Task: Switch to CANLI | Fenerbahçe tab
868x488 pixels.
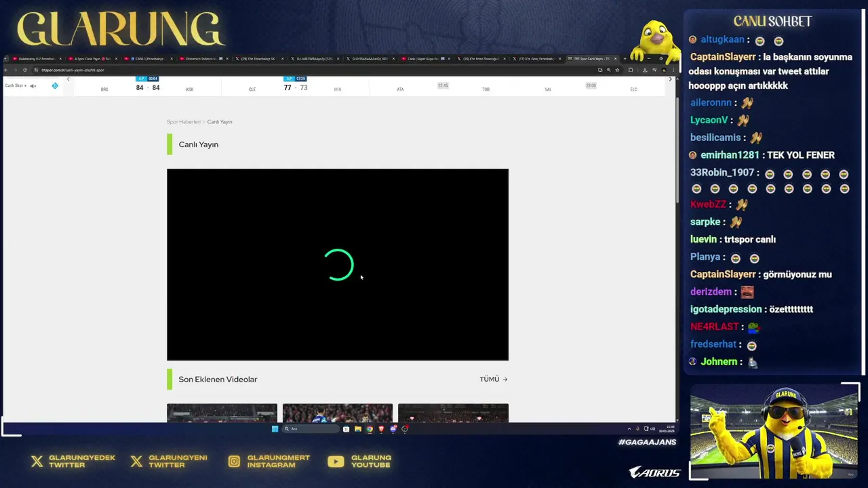Action: coord(148,59)
